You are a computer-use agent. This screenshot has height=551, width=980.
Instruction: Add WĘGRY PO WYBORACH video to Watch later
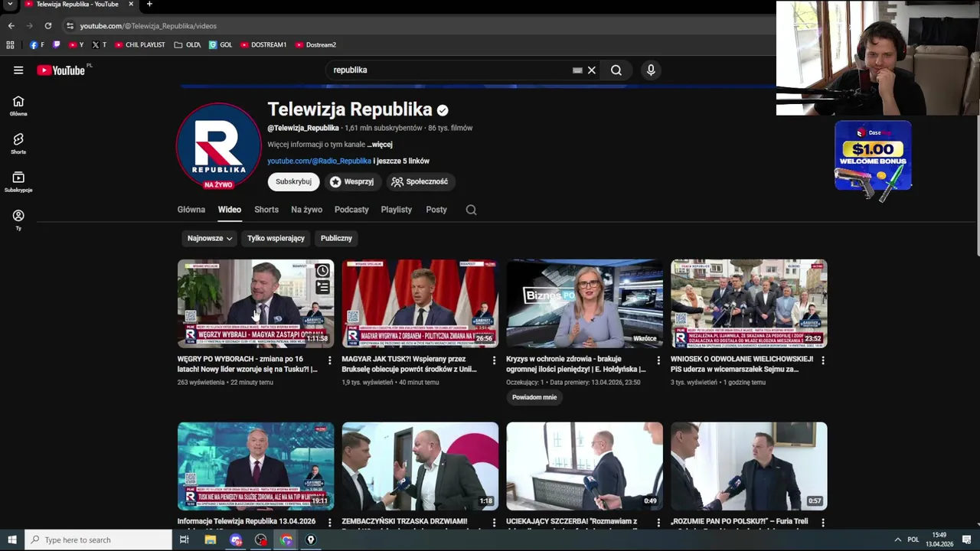click(323, 271)
